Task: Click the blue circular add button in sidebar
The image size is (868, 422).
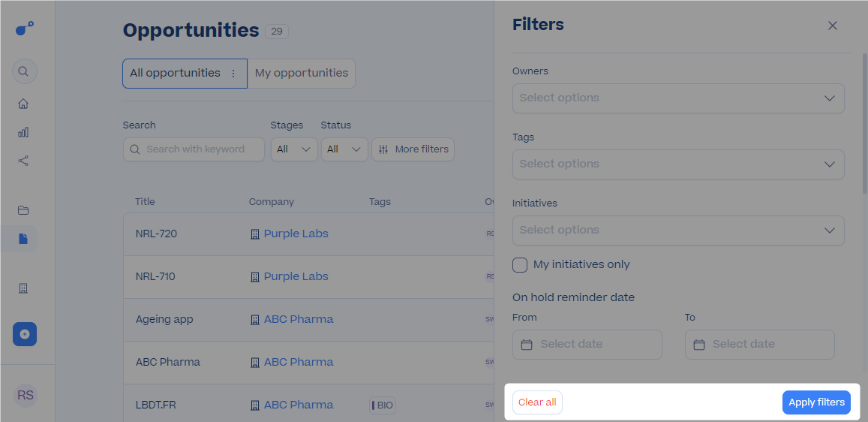Action: (24, 334)
